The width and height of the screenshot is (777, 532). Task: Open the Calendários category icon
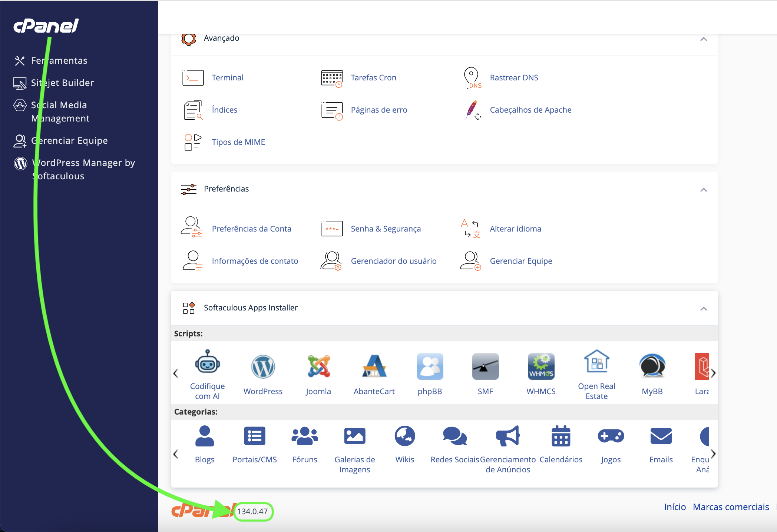click(561, 436)
